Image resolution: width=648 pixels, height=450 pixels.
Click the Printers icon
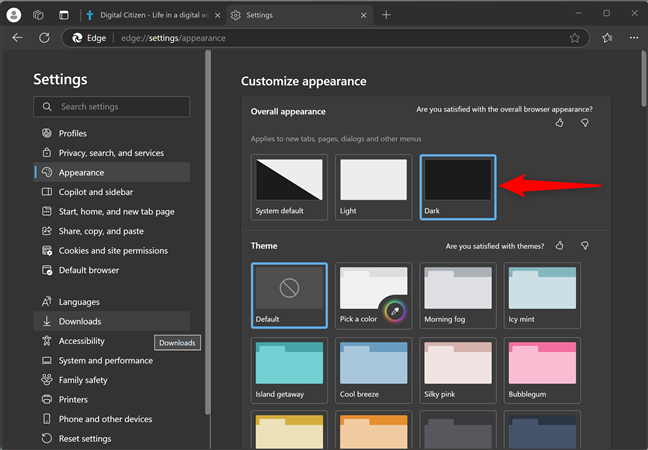[47, 399]
